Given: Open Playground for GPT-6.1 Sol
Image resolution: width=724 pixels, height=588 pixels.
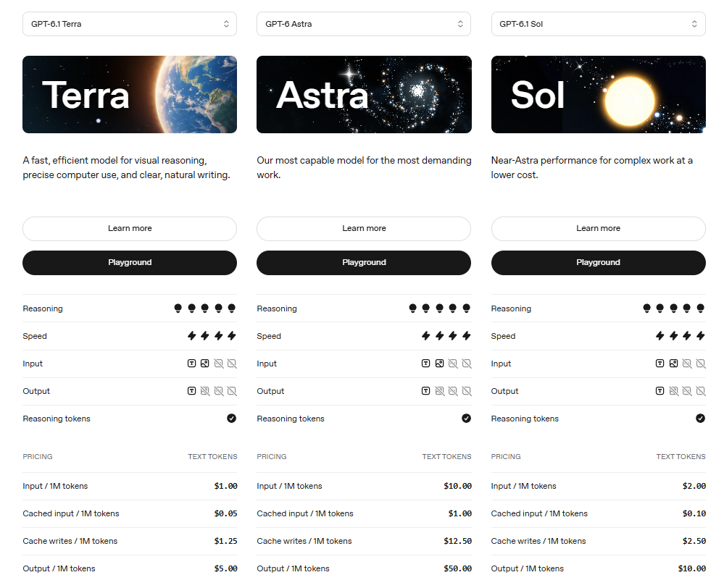Looking at the screenshot, I should [599, 263].
